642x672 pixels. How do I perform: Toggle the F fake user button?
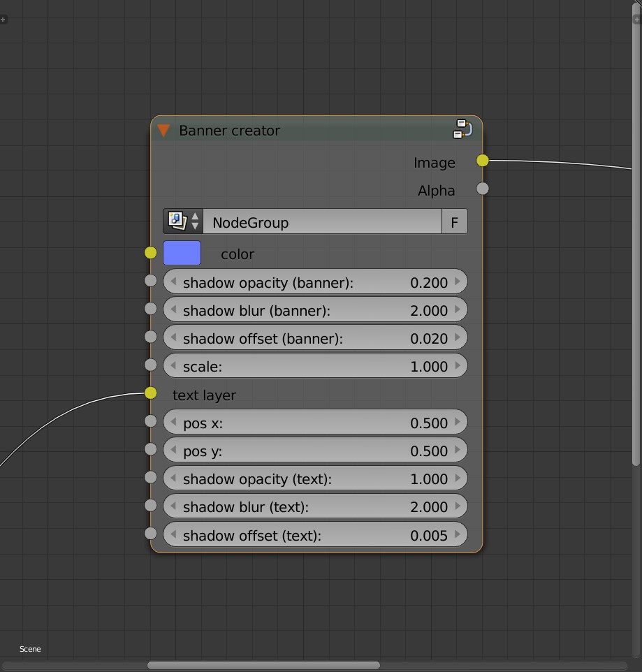point(455,221)
